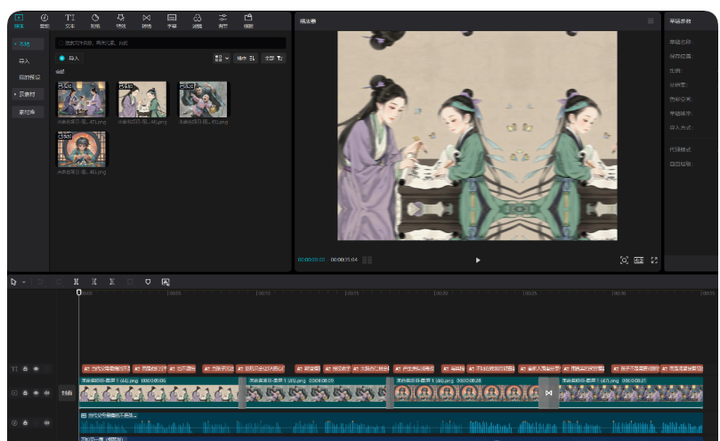Open the Media tab with the play-frame icon

(19, 21)
